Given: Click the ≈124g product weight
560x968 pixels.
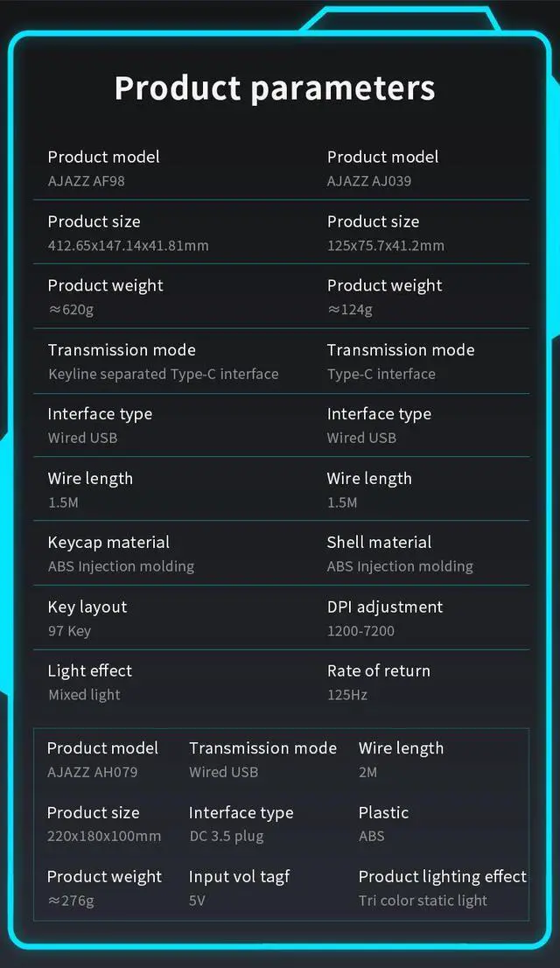Looking at the screenshot, I should [x=349, y=310].
